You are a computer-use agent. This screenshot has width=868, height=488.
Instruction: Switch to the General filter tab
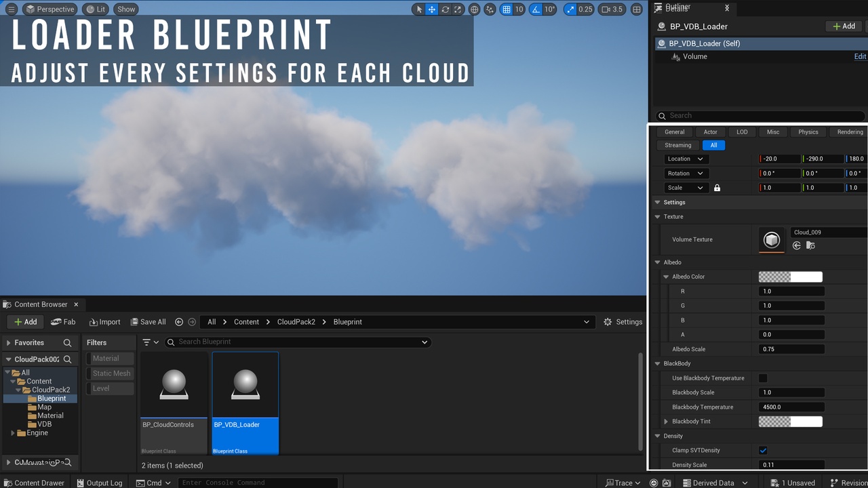pyautogui.click(x=674, y=131)
